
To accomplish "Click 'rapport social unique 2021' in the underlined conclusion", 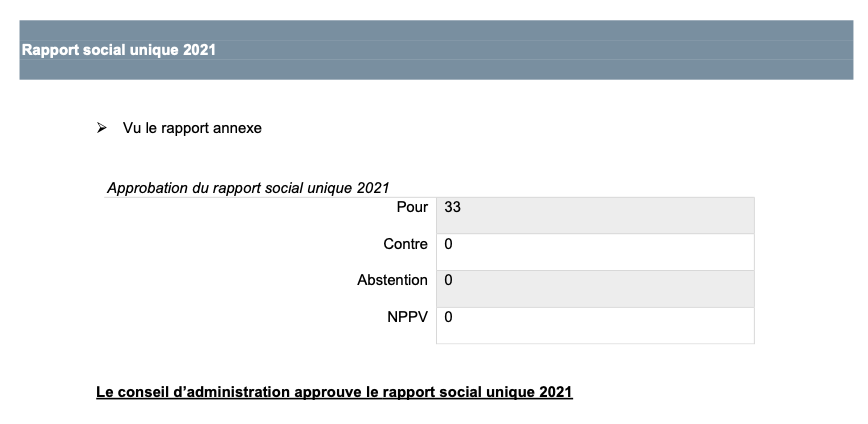I will point(469,392).
